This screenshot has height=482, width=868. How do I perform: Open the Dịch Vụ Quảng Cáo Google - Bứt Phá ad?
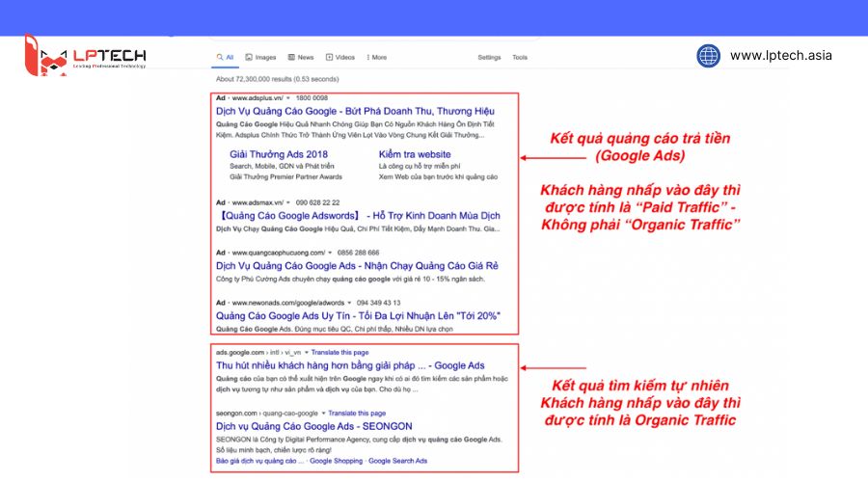pyautogui.click(x=355, y=111)
